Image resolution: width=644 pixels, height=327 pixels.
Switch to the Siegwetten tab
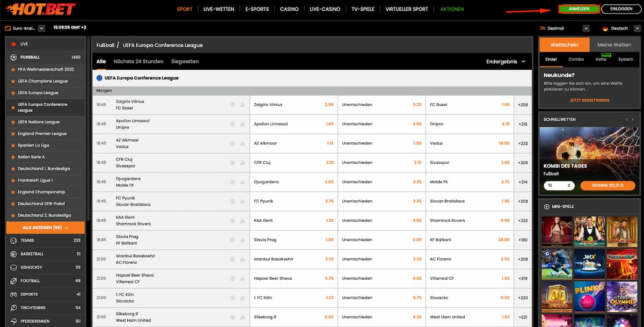185,62
